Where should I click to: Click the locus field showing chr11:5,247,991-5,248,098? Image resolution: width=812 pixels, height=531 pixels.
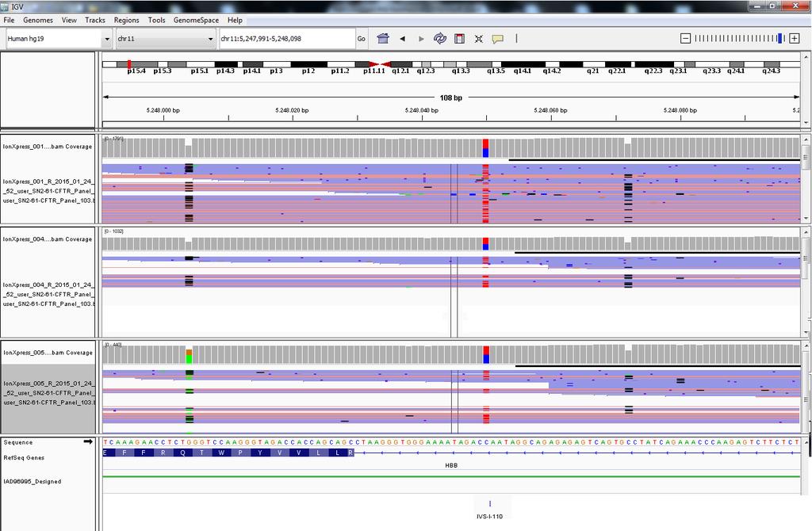[287, 39]
